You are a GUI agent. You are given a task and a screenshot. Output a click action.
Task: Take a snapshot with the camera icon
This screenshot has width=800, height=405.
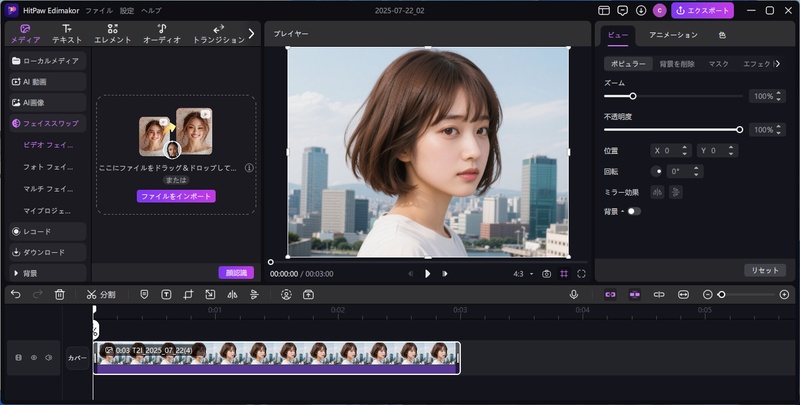546,274
